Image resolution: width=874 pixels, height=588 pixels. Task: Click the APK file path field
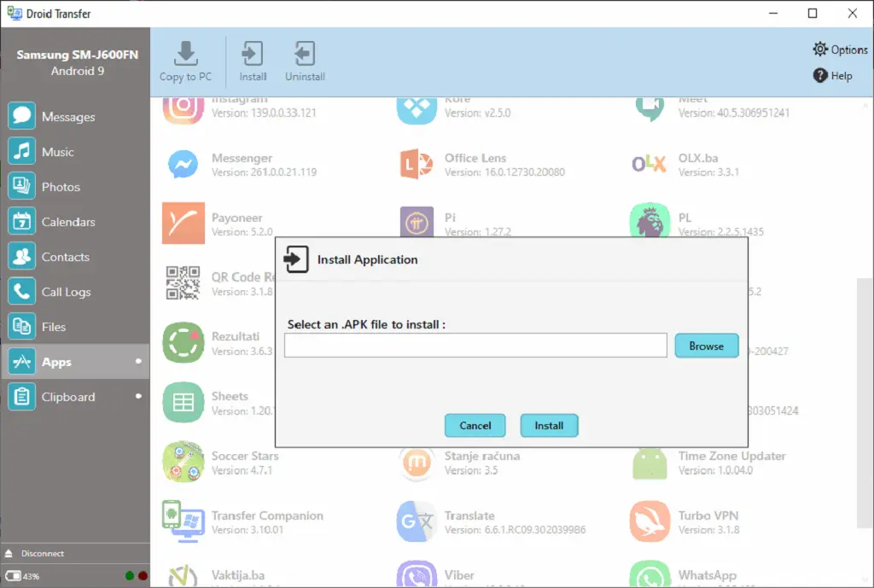[x=475, y=346]
